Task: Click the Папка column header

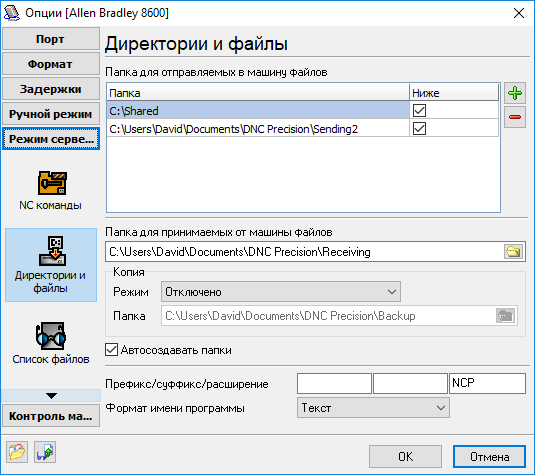Action: [258, 93]
